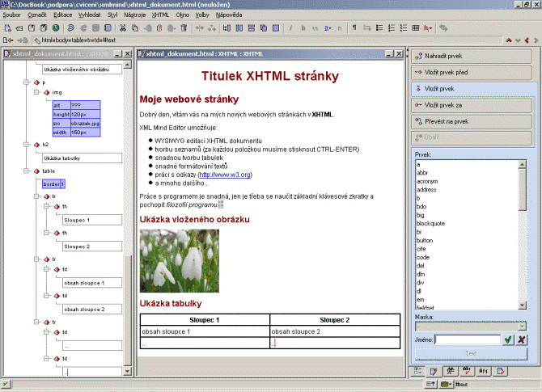Image resolution: width=542 pixels, height=392 pixels.
Task: Click the red up-arrow select parent icon
Action: [509, 40]
